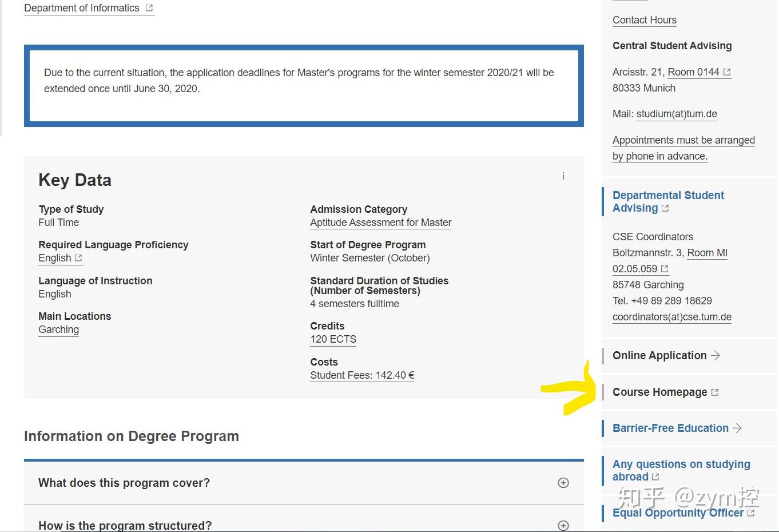The width and height of the screenshot is (779, 532).
Task: Follow the 120 ECTS credits link
Action: 333,339
